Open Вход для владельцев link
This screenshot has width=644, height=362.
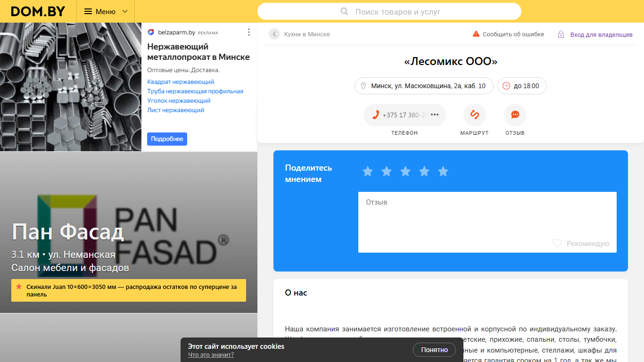pyautogui.click(x=602, y=34)
